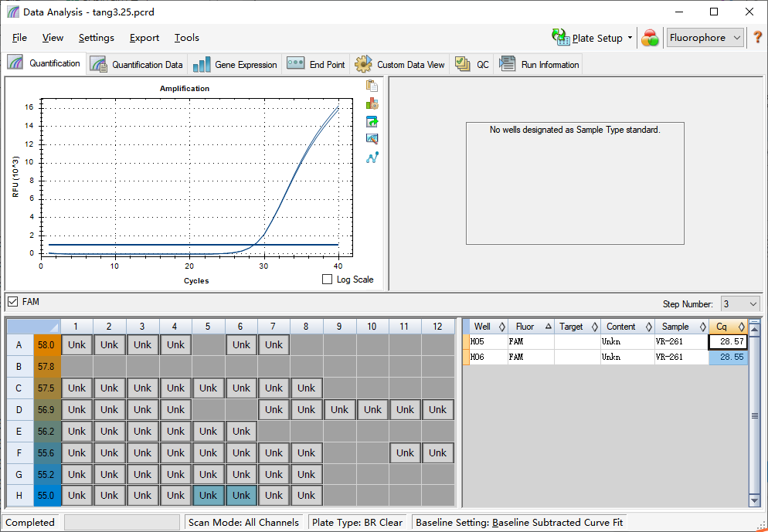
Task: Select plate column 12 header
Action: pyautogui.click(x=437, y=327)
